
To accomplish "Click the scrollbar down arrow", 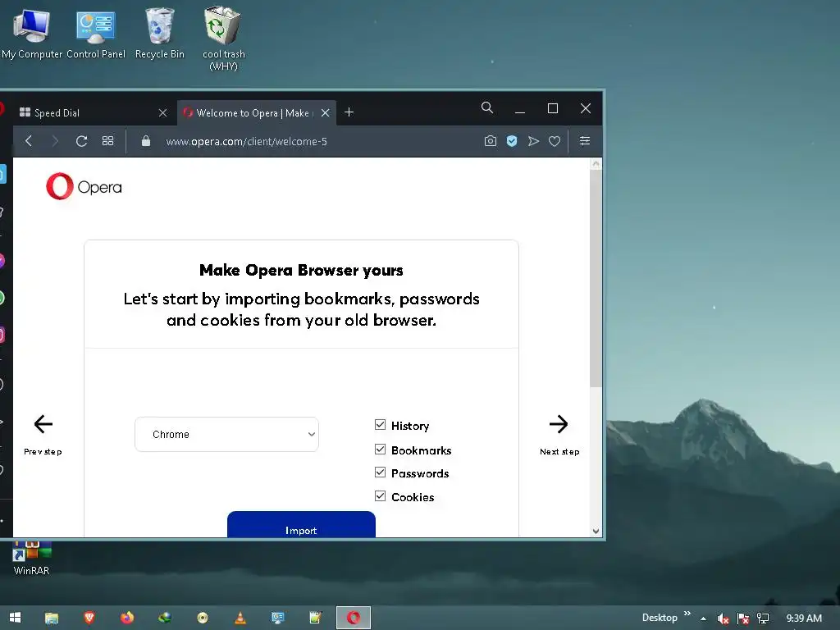I will 596,531.
